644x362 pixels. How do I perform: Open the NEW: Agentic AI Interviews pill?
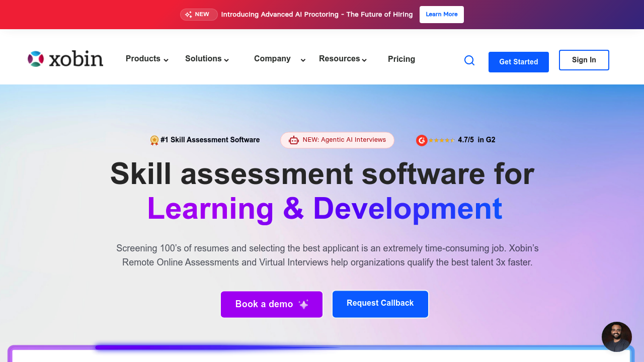coord(344,140)
